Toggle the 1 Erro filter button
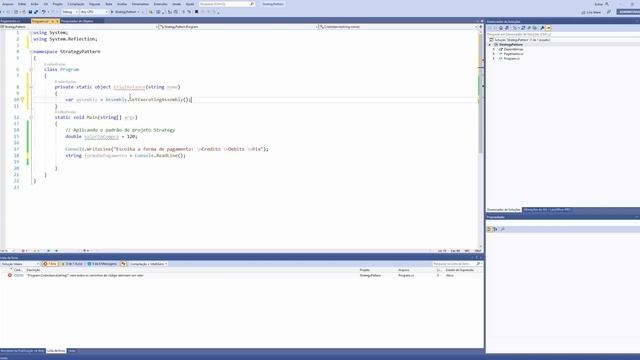 [x=50, y=264]
